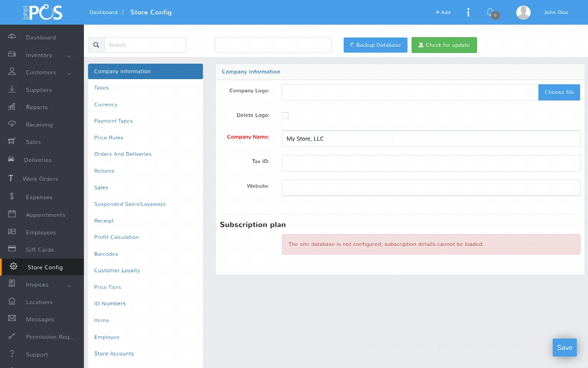Go to Orders And Deliveries section
Image resolution: width=588 pixels, height=368 pixels.
[123, 154]
